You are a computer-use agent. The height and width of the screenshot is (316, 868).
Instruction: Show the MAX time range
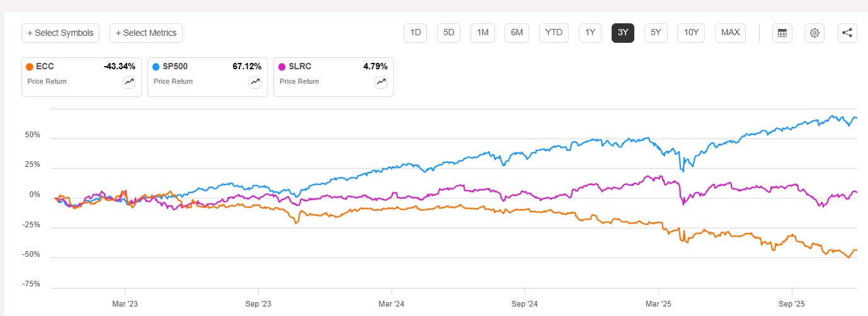(730, 33)
